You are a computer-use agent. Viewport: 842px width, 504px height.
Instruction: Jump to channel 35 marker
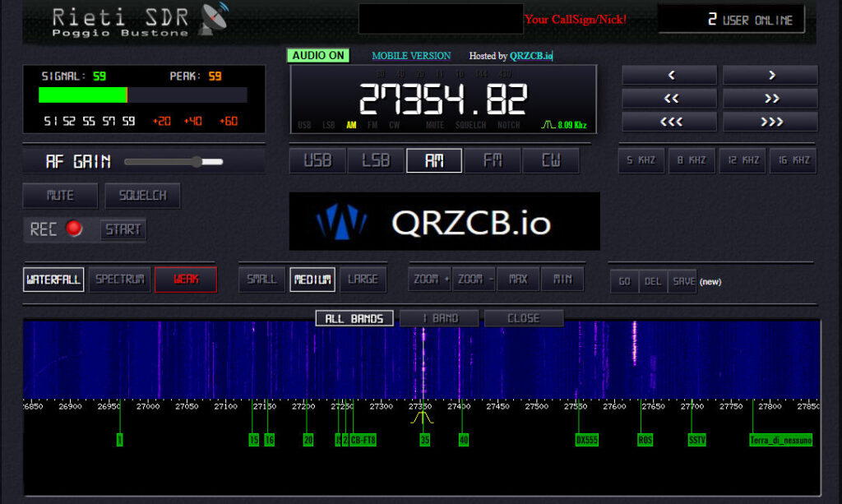point(425,440)
